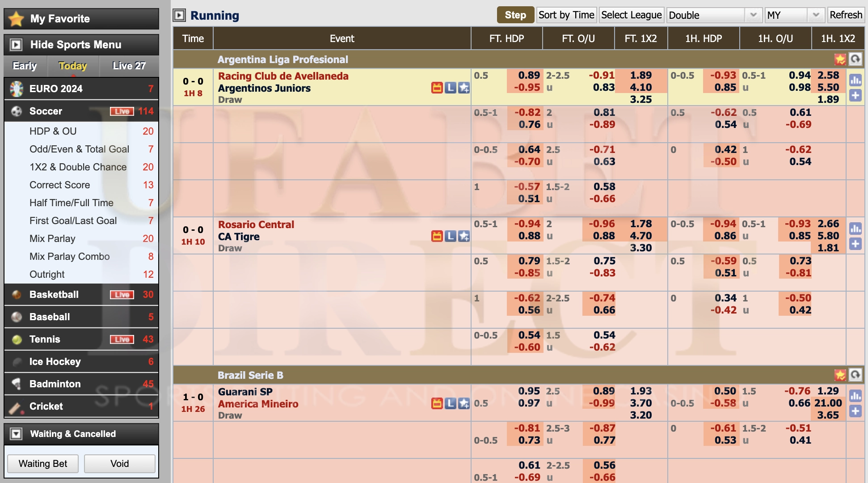
Task: Open statistics chart for Guarani SP match
Action: click(x=855, y=396)
